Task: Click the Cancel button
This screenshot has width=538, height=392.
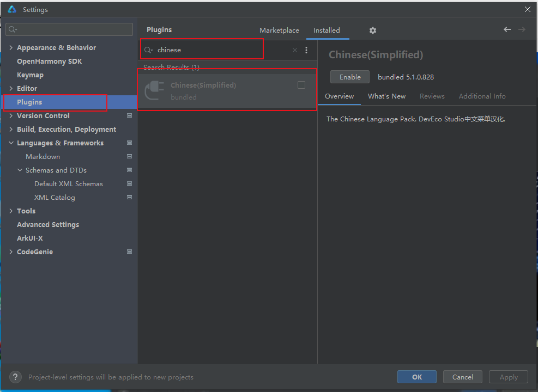Action: (x=462, y=377)
